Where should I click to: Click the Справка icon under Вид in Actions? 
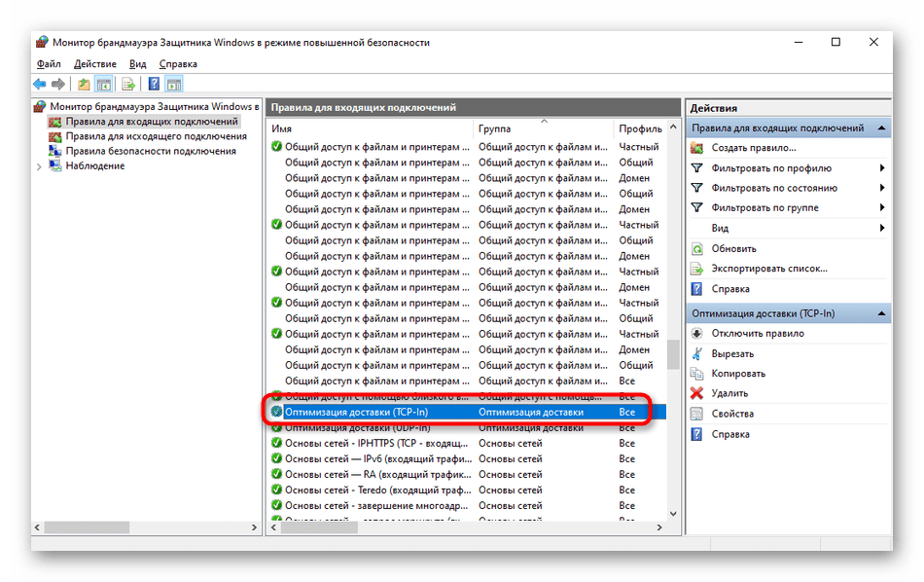[x=697, y=289]
